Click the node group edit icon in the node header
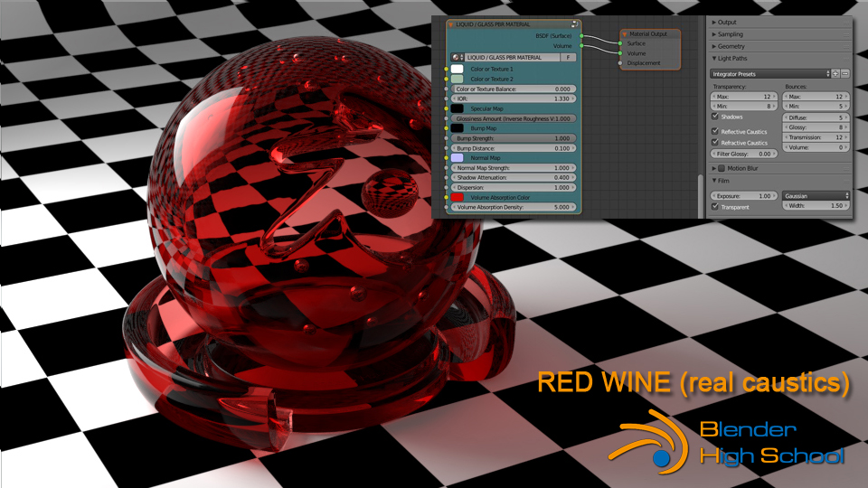The height and width of the screenshot is (488, 868). (575, 24)
